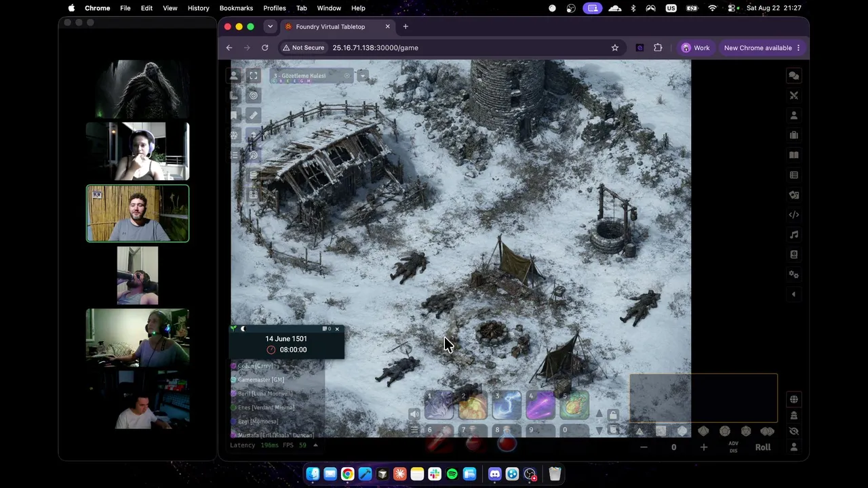Increase the roll modifier with plus
Image resolution: width=868 pixels, height=488 pixels.
click(x=704, y=447)
